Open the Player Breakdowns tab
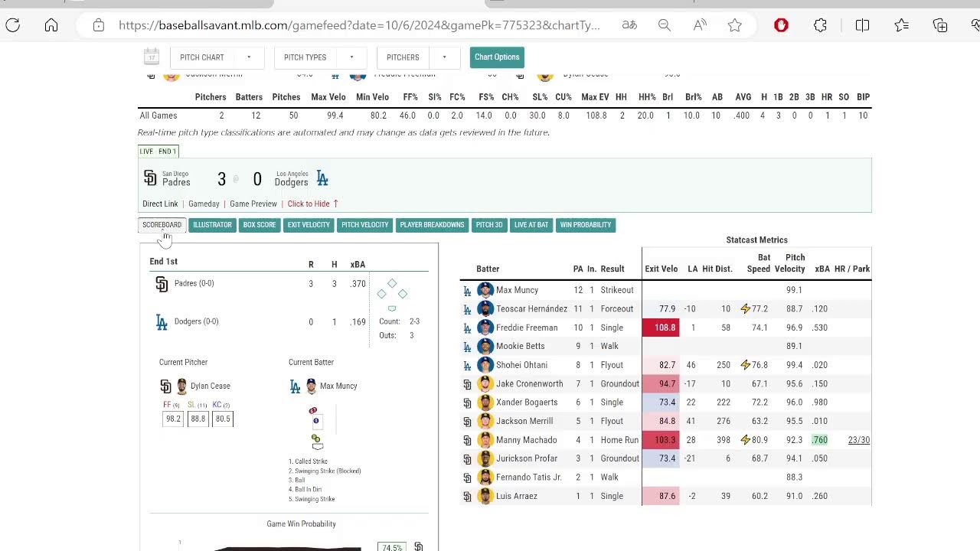The width and height of the screenshot is (980, 551). [x=432, y=225]
